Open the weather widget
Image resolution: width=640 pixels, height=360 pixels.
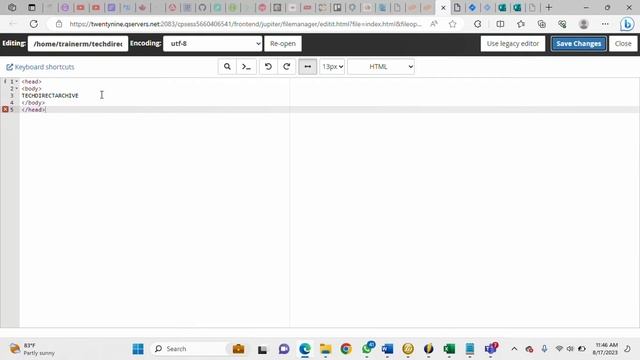32,349
